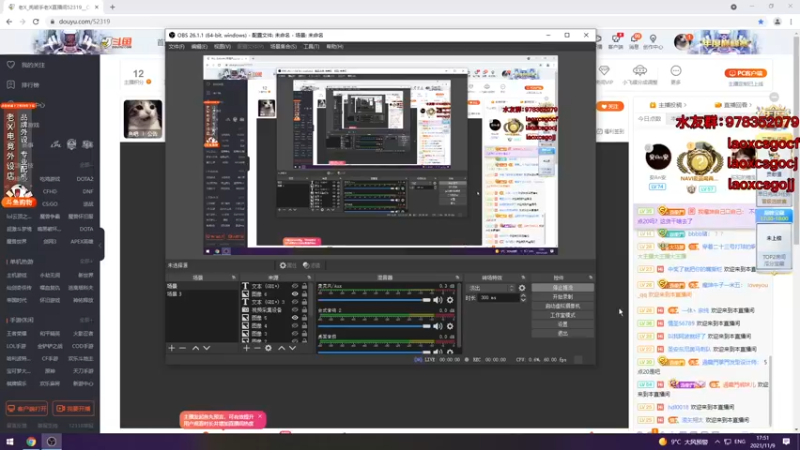Screen dimensions: 800x450
Task: Open source properties gear in Sources panel
Action: [x=268, y=348]
